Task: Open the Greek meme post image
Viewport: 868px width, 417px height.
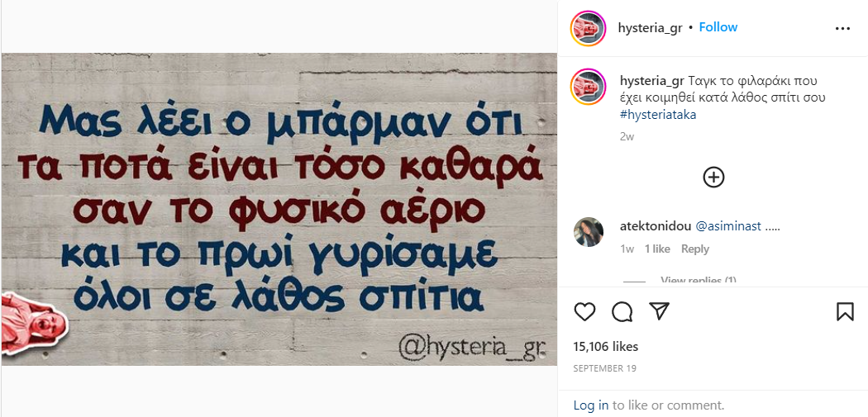Action: click(x=279, y=209)
